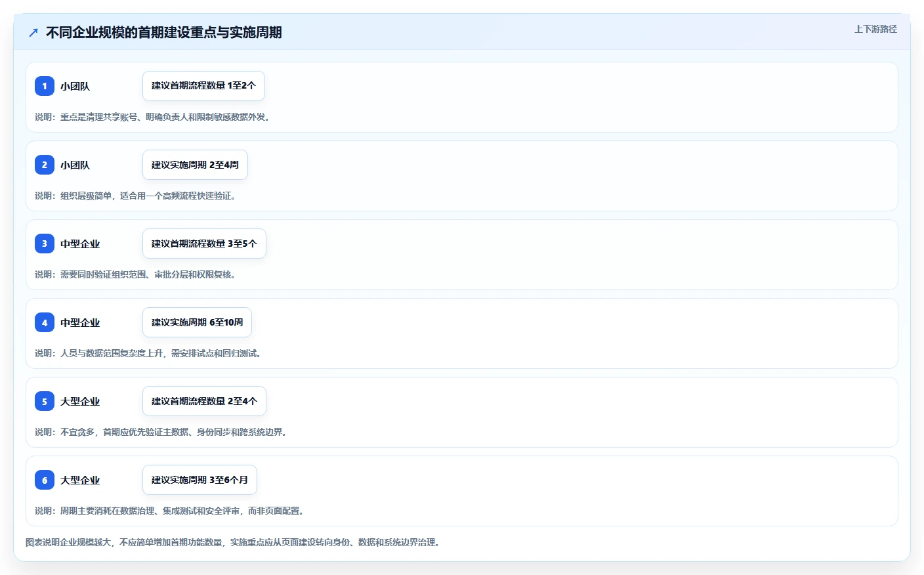Select number badge 1 for 小团队
The width and height of the screenshot is (924, 575).
(x=45, y=86)
